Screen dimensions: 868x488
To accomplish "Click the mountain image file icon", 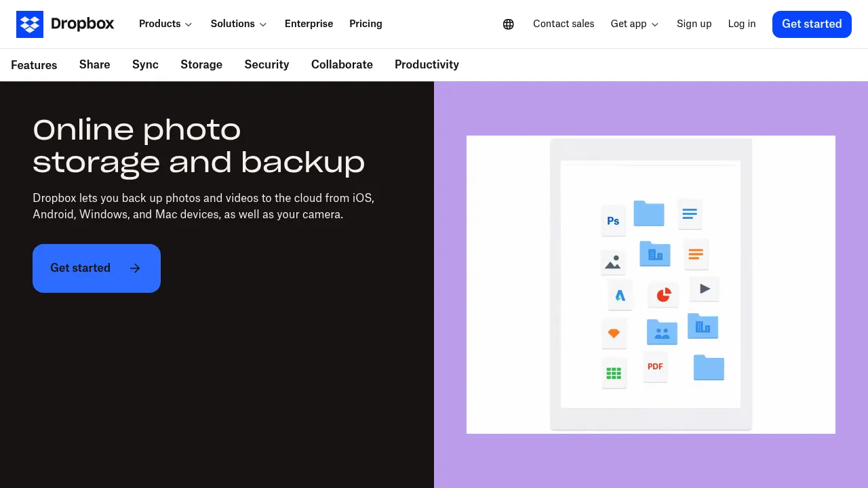I will pyautogui.click(x=613, y=262).
